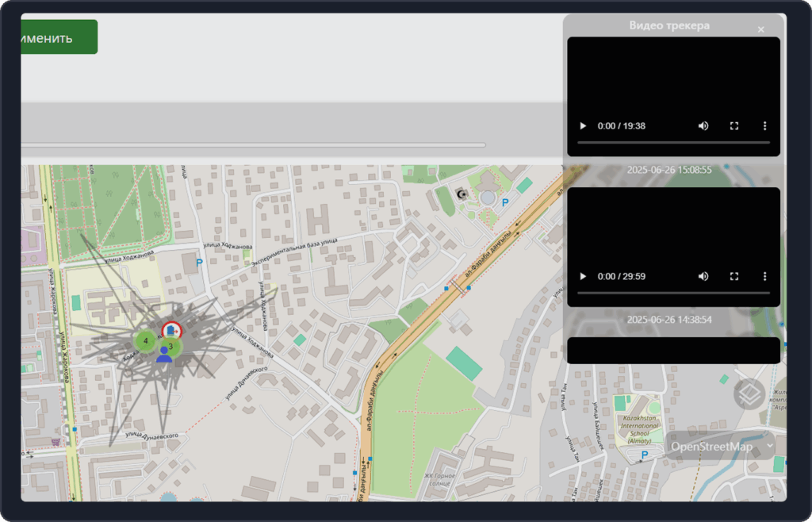This screenshot has height=522, width=812.
Task: Enter fullscreen on the 19:38 video
Action: [x=734, y=126]
